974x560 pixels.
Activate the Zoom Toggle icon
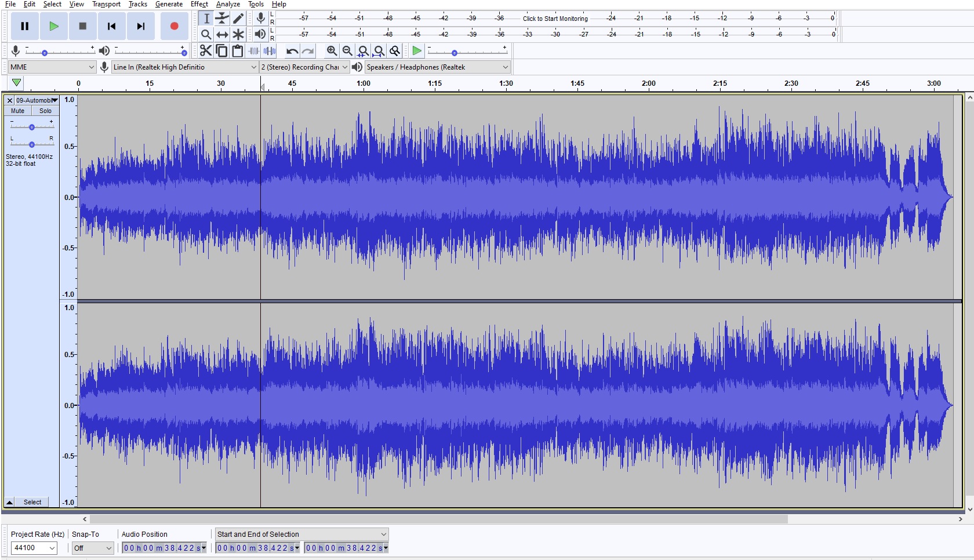pyautogui.click(x=395, y=51)
